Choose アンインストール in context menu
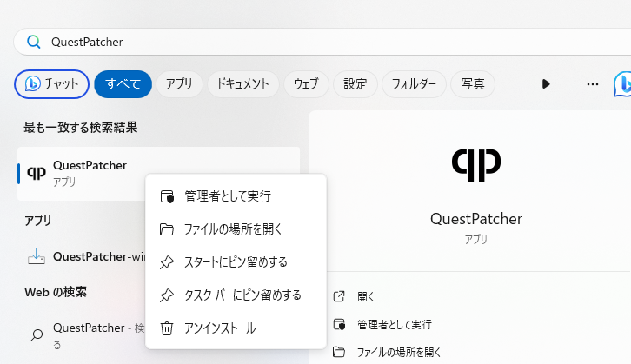The height and width of the screenshot is (364, 631). (236, 328)
